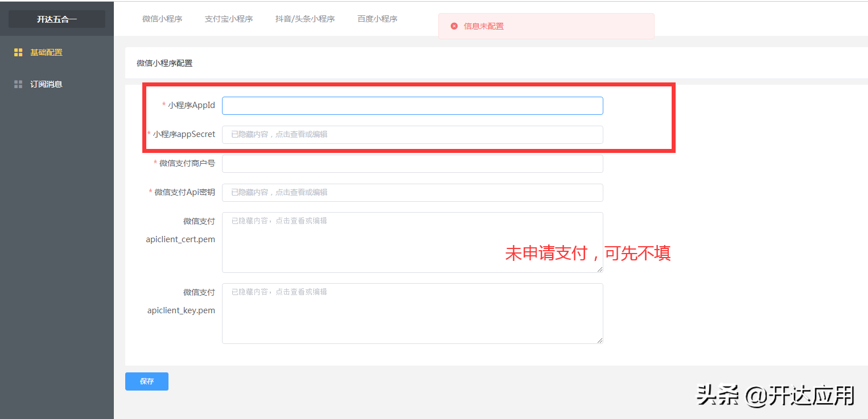Switch to 微信小程序 tab
This screenshot has height=419, width=868.
pos(162,19)
